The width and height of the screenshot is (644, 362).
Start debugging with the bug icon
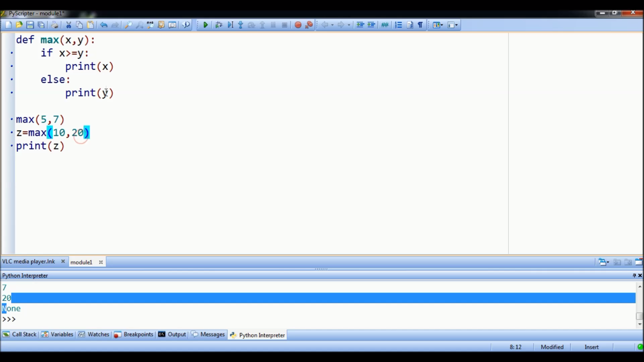219,25
